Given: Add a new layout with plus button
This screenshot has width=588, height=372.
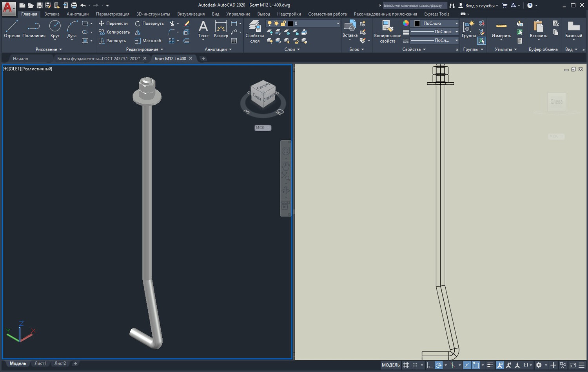Looking at the screenshot, I should (x=76, y=363).
